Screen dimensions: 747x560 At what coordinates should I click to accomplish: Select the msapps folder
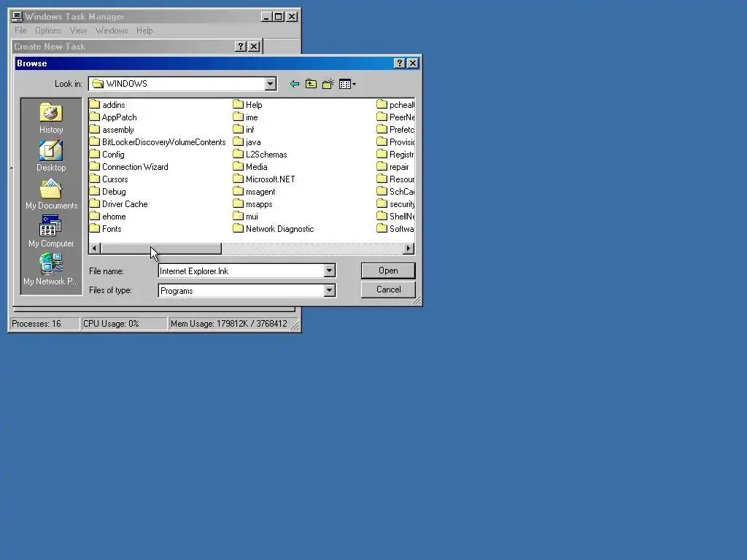[x=253, y=204]
